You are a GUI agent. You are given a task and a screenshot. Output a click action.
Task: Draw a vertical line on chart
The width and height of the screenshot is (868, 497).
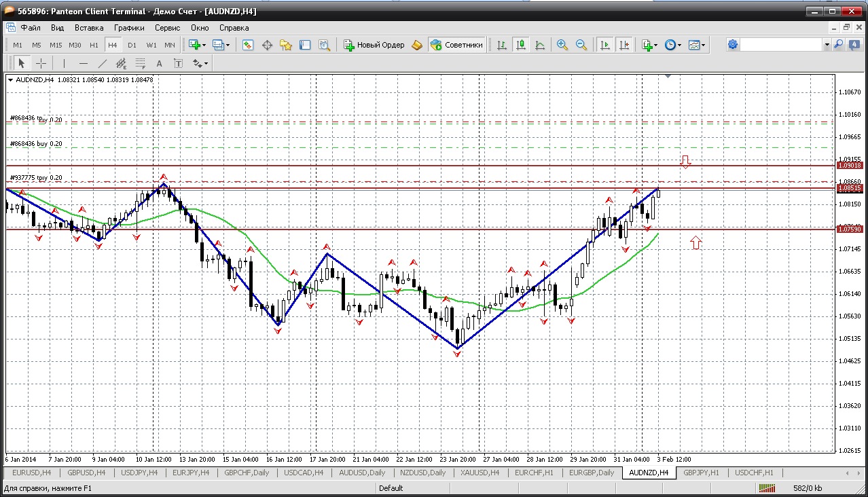point(65,63)
